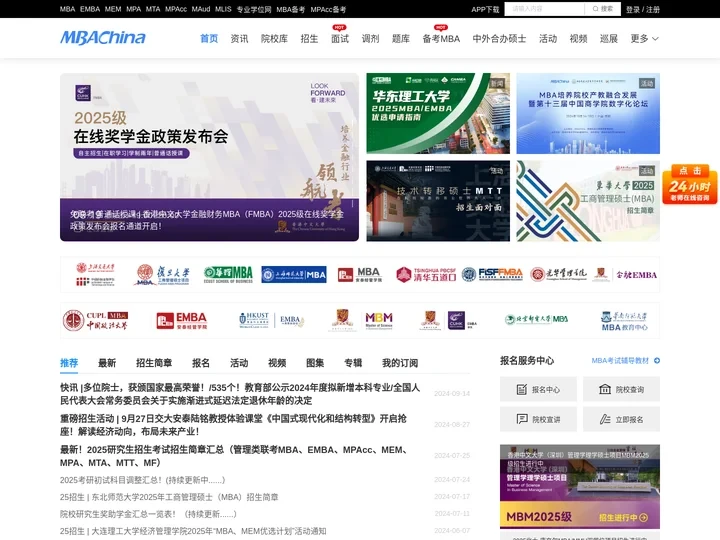This screenshot has width=720, height=540.
Task: Open the 东北师范大学2025年工商管理硕士 article
Action: click(x=169, y=497)
